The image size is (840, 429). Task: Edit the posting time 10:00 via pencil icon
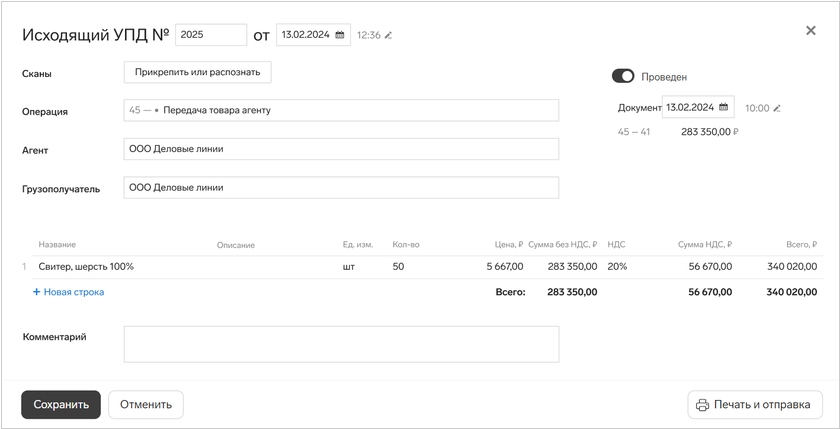777,108
